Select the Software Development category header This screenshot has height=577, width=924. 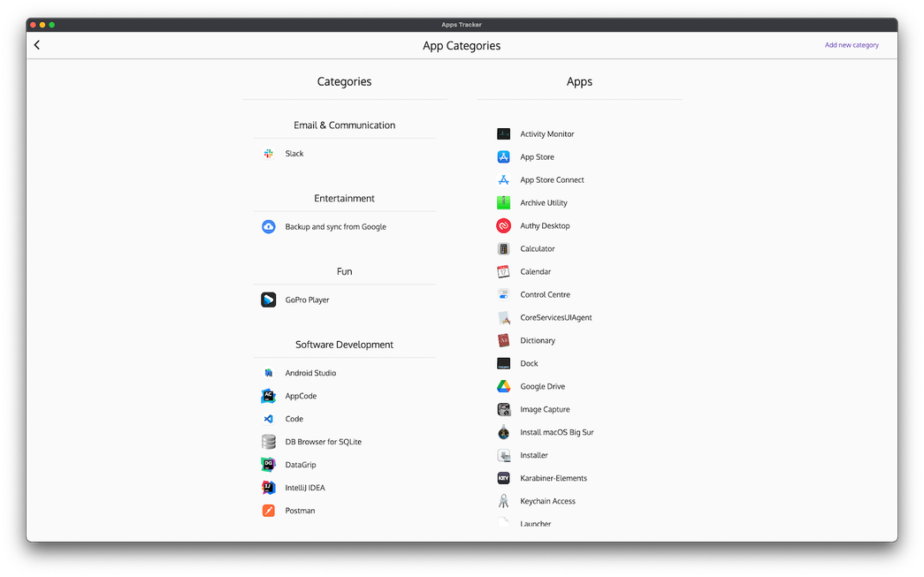(x=344, y=345)
